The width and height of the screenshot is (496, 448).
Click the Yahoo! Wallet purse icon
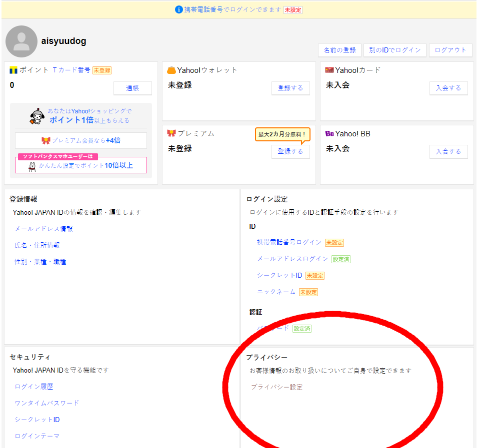[171, 70]
